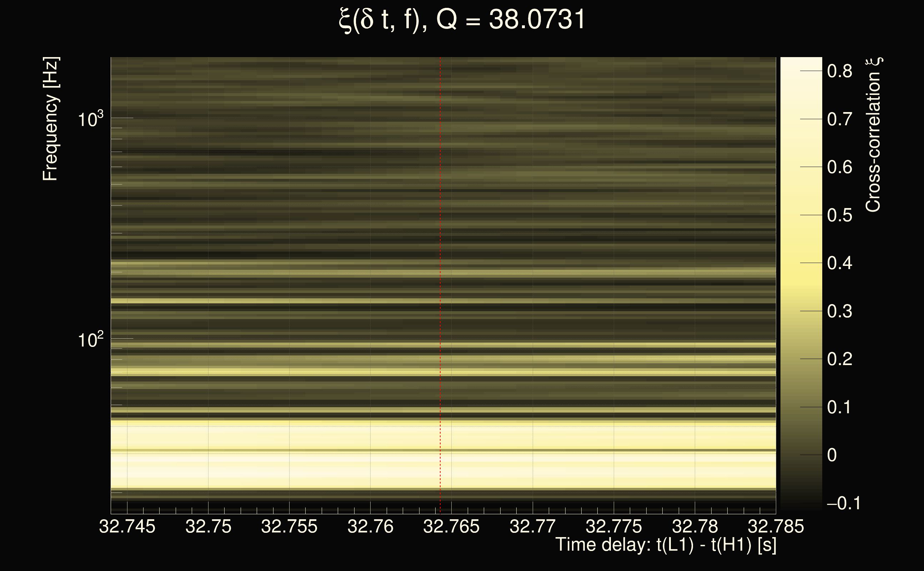Click the 32.765 x-axis tick label
The image size is (924, 571).
[x=451, y=526]
